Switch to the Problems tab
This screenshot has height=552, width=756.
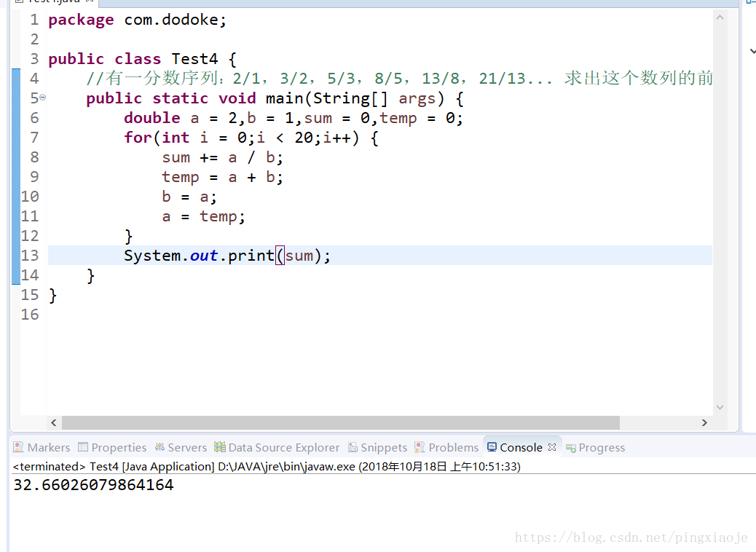coord(447,447)
